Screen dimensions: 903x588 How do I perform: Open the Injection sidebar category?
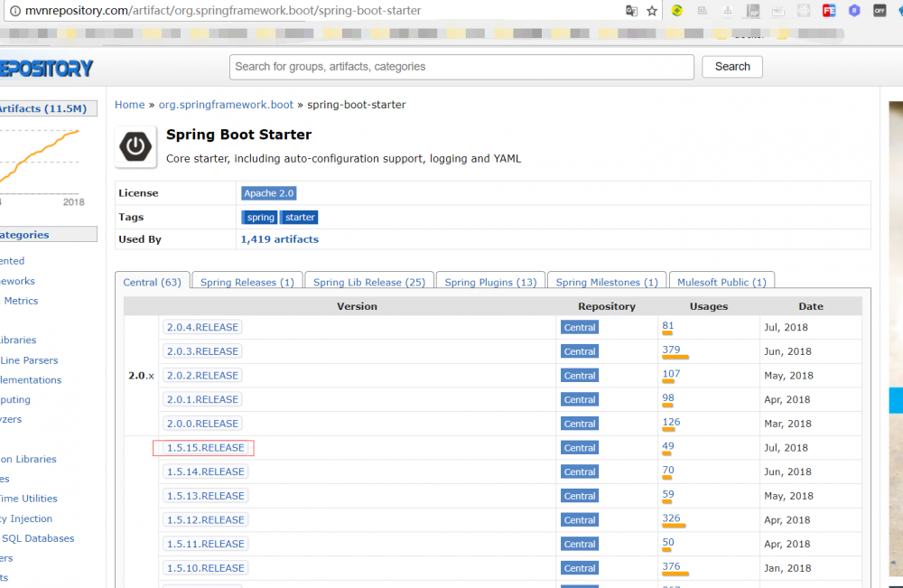pyautogui.click(x=26, y=518)
